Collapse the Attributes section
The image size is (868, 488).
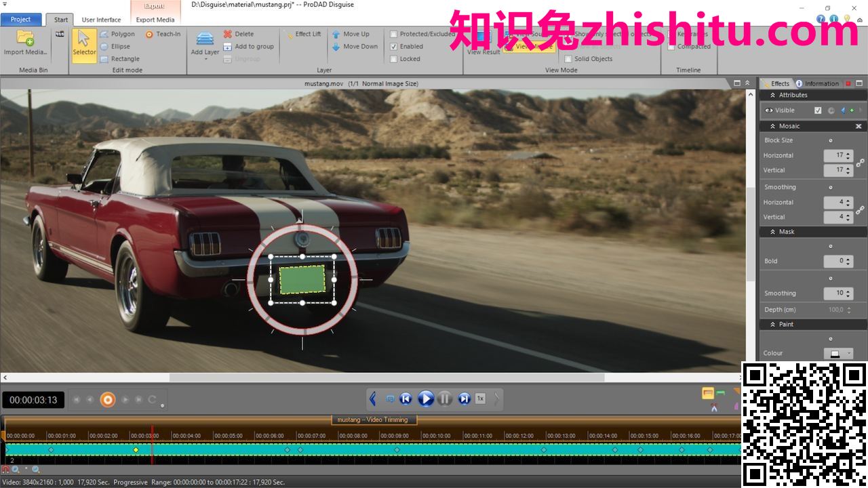772,96
